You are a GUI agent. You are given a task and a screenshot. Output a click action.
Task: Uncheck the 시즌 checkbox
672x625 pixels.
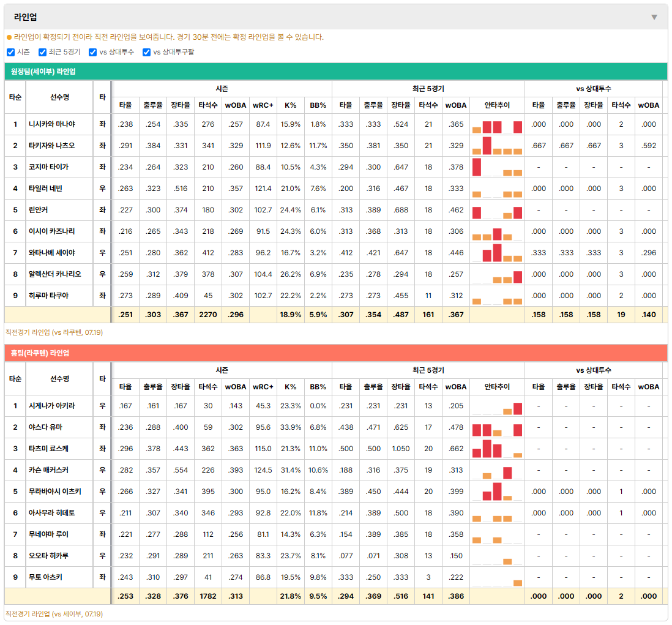[x=11, y=52]
